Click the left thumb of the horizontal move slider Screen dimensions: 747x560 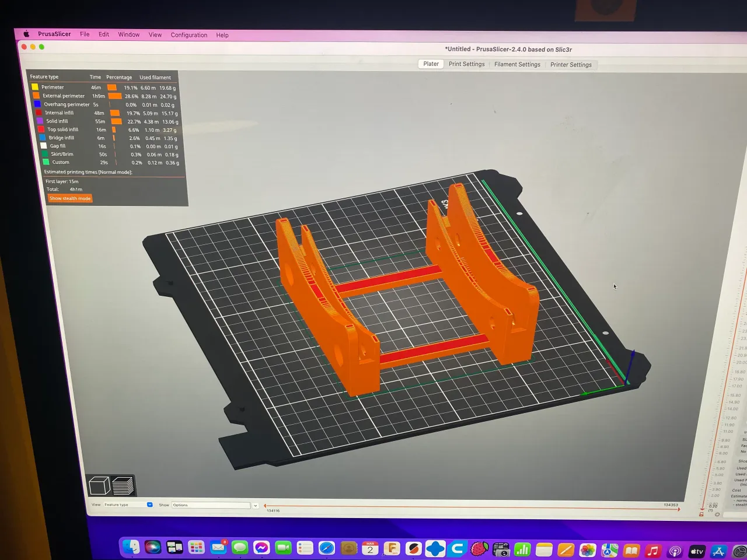tap(265, 506)
